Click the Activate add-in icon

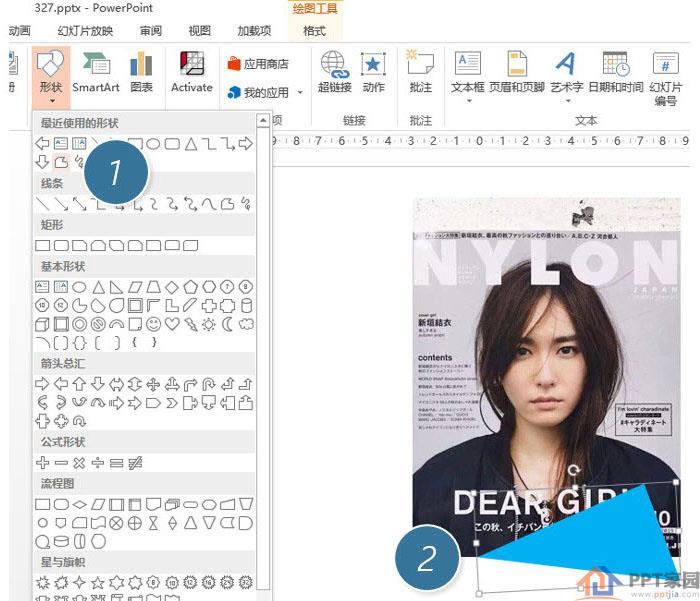192,72
